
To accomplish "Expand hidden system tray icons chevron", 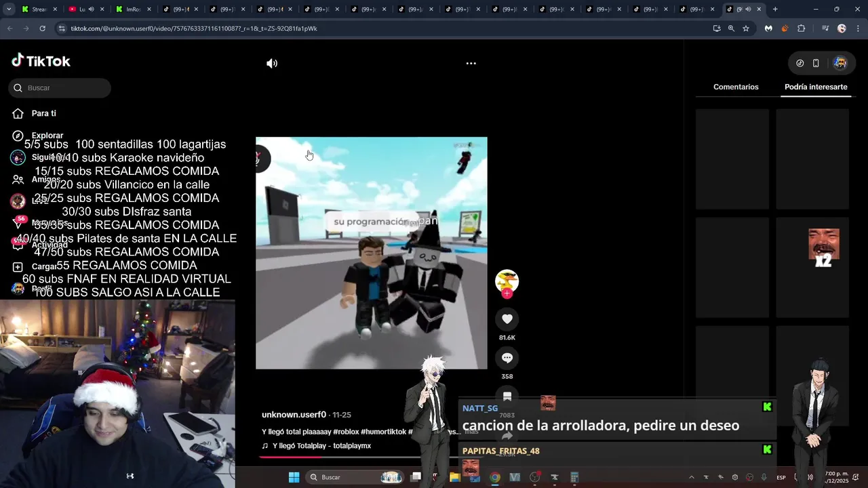I will point(691,477).
